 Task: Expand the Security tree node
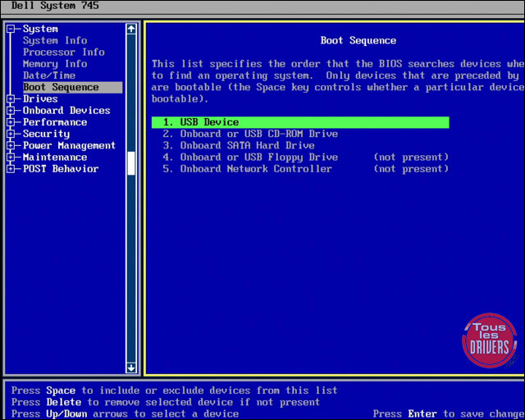11,134
